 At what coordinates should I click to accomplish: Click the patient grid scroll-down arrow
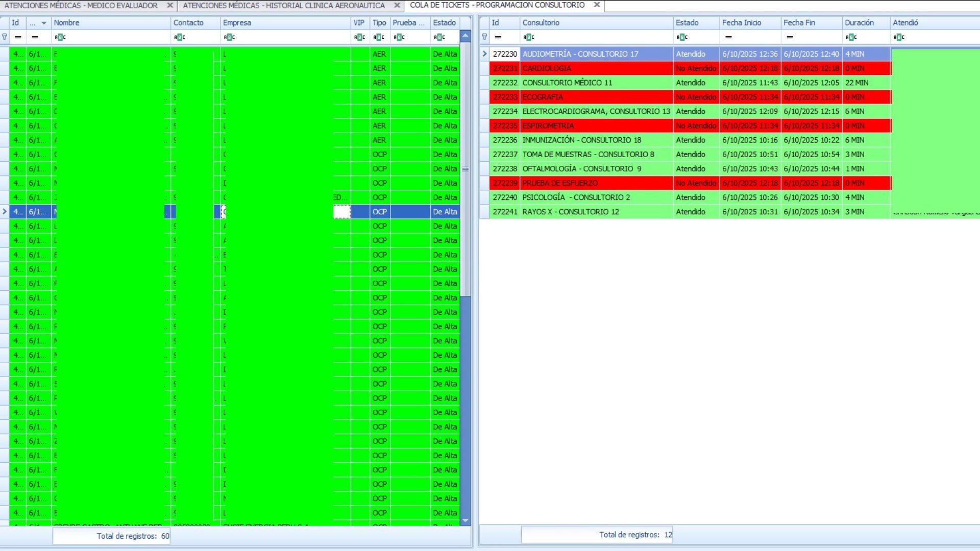click(x=465, y=520)
